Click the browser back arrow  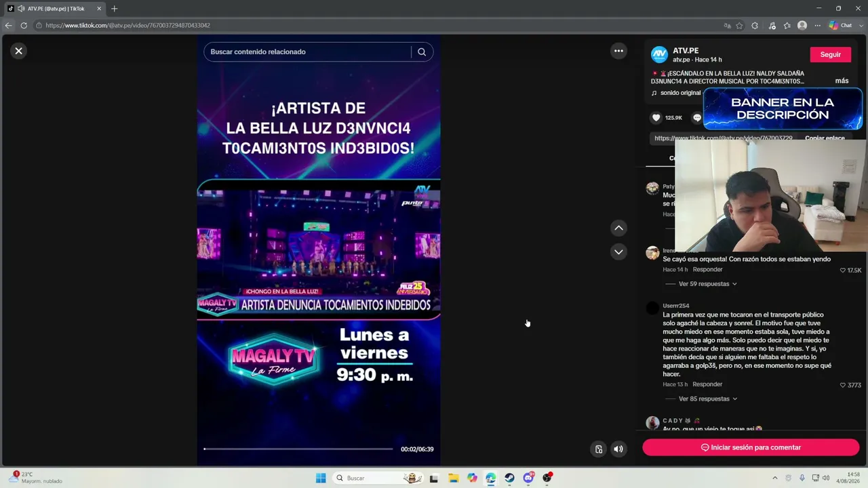[9, 26]
